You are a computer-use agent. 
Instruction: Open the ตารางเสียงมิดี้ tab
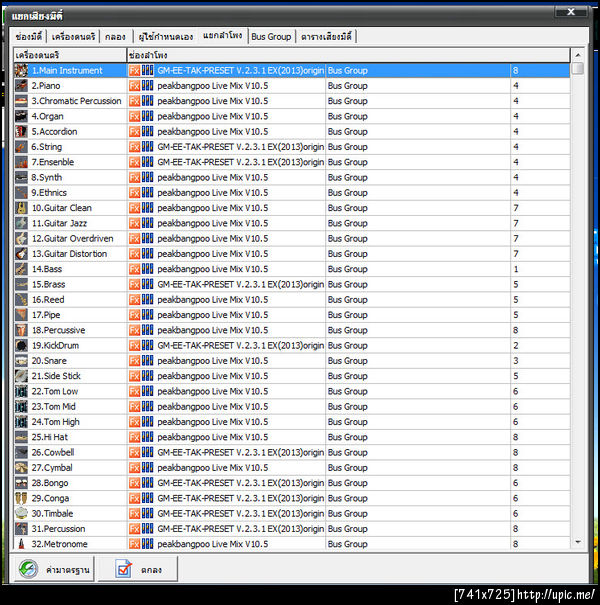pyautogui.click(x=326, y=37)
